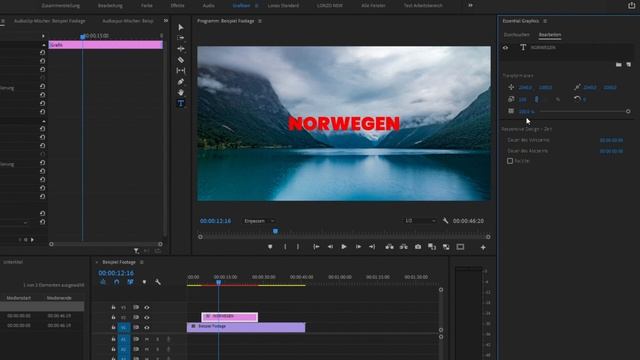The width and height of the screenshot is (640, 360).
Task: Toggle V1 track output eye
Action: (147, 327)
